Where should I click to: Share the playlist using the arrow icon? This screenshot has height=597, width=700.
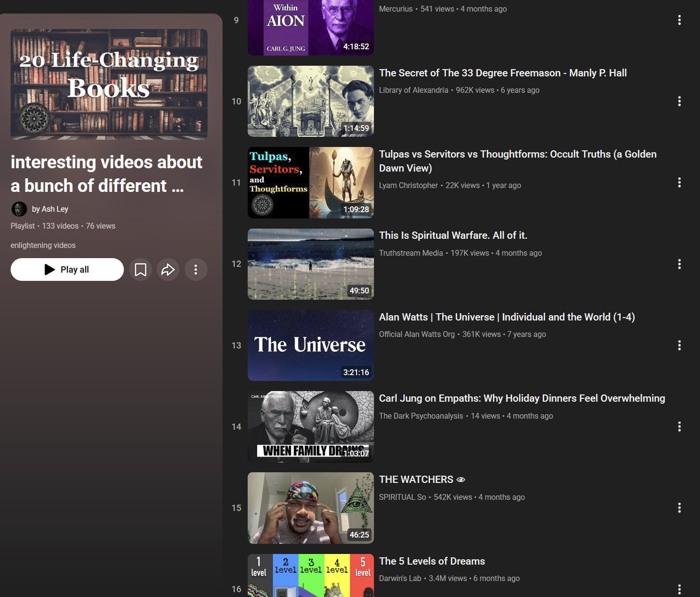[168, 269]
